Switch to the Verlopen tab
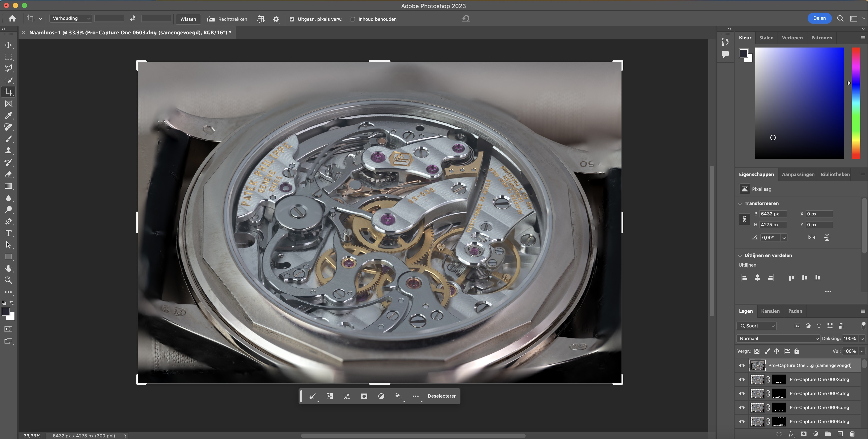This screenshot has width=868, height=439. (x=792, y=38)
